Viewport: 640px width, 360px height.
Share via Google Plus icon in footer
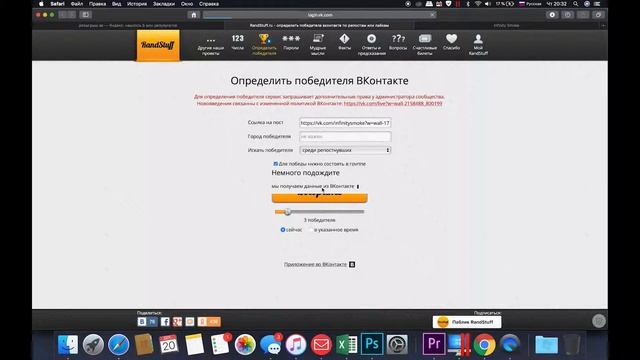[177, 322]
